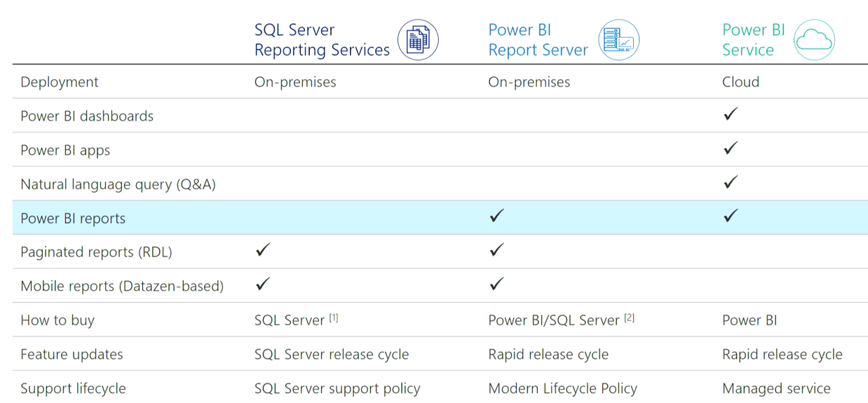Select the SQL Server Reporting Services heading
This screenshot has width=868, height=403.
pyautogui.click(x=322, y=40)
